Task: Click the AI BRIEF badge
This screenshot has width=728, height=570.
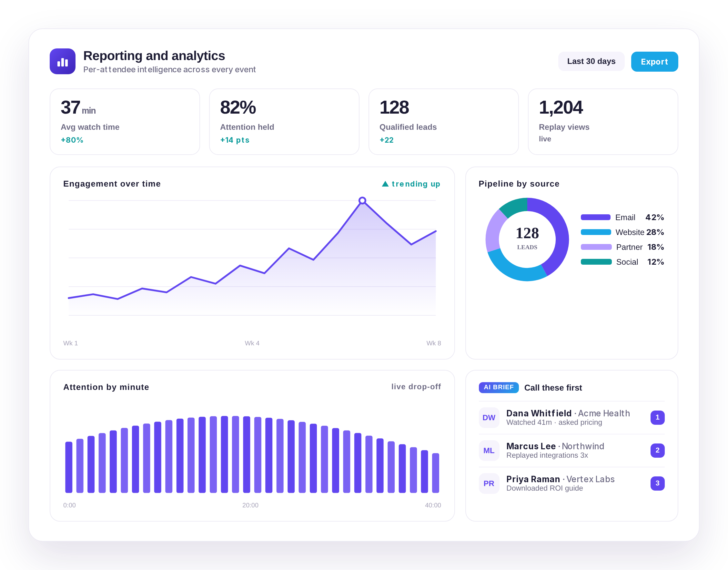Action: pos(499,387)
